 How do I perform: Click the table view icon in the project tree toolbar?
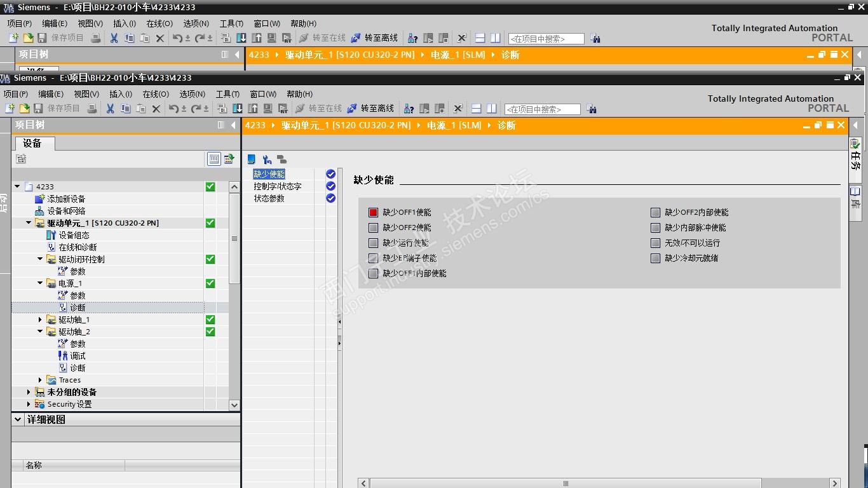(214, 159)
